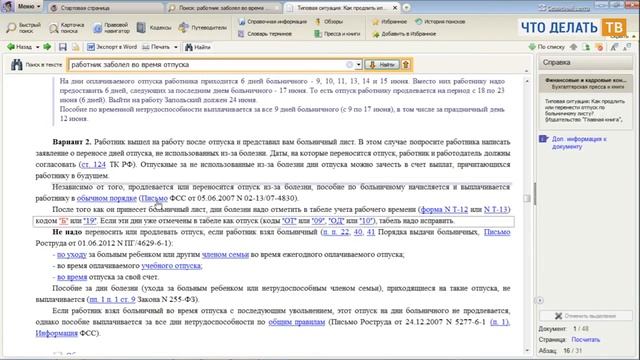Screen dimensions: 640x360
Task: Click the Печать button
Action: (156, 47)
